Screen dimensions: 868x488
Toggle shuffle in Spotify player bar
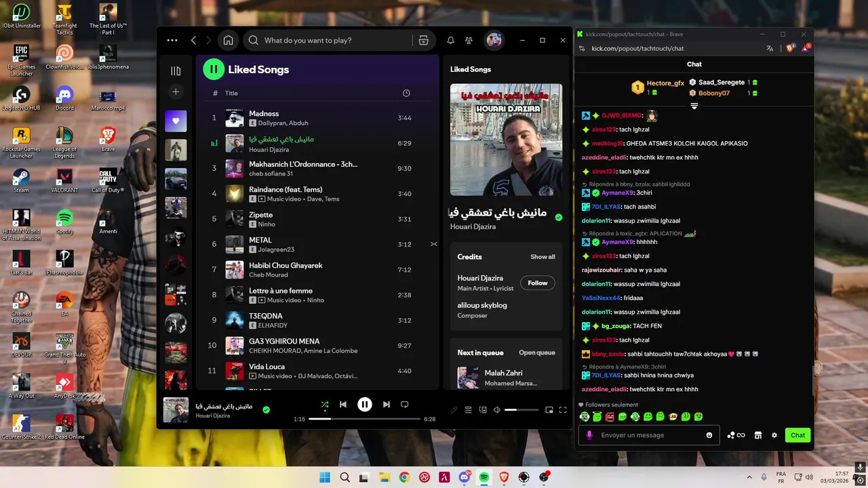[325, 405]
